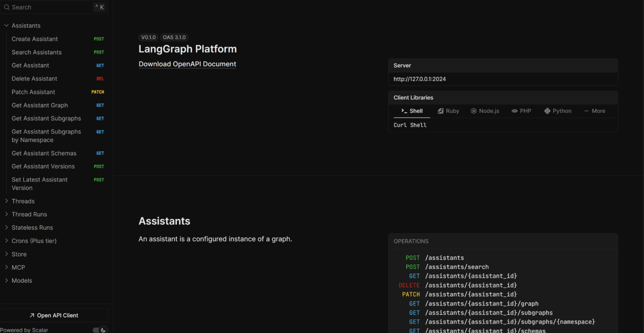Image resolution: width=644 pixels, height=333 pixels.
Task: Open Delete Assistant in sidebar
Action: (x=57, y=79)
